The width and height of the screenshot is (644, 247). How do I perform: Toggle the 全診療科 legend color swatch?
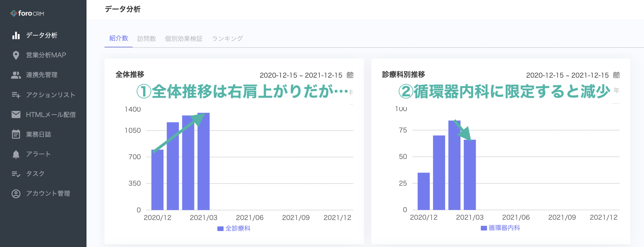click(x=220, y=229)
